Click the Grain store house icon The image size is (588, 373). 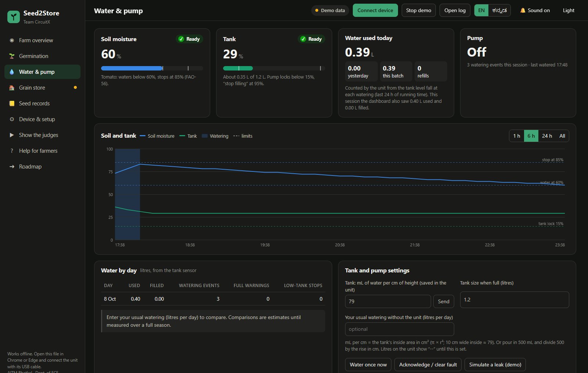pos(12,88)
